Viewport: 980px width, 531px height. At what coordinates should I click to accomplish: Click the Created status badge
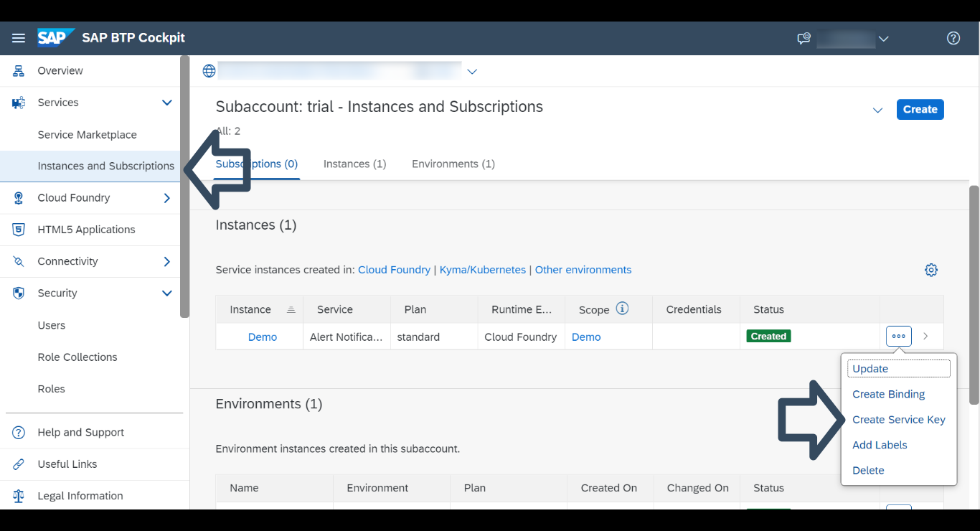(768, 336)
